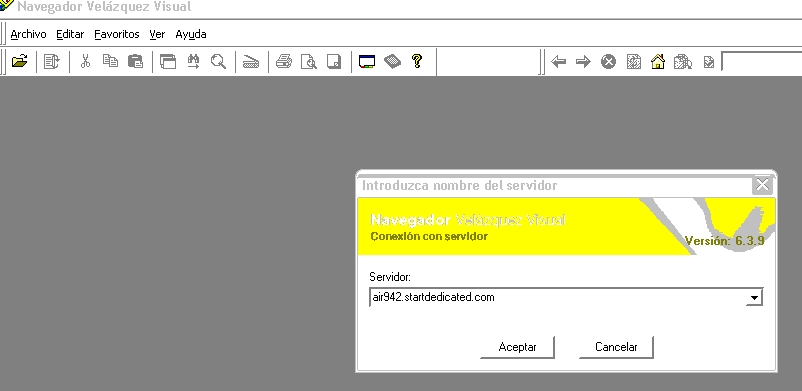Go forward with the right arrow icon

(583, 62)
